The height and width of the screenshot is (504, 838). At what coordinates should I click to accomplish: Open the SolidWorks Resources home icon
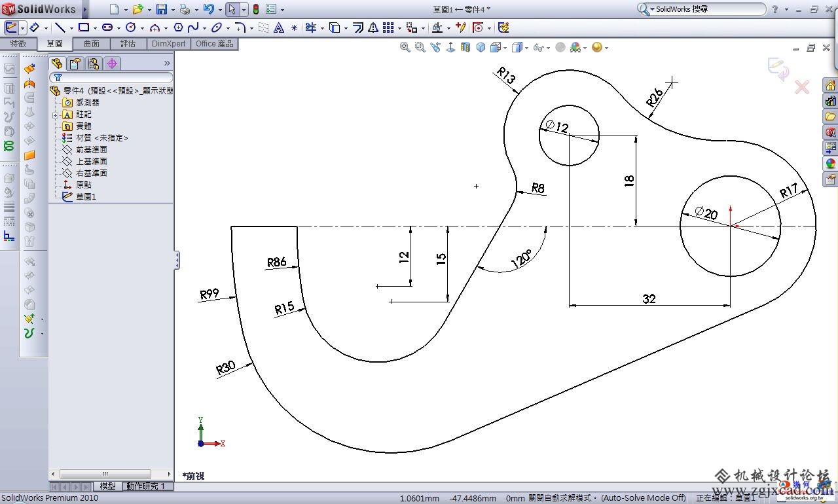pyautogui.click(x=831, y=86)
